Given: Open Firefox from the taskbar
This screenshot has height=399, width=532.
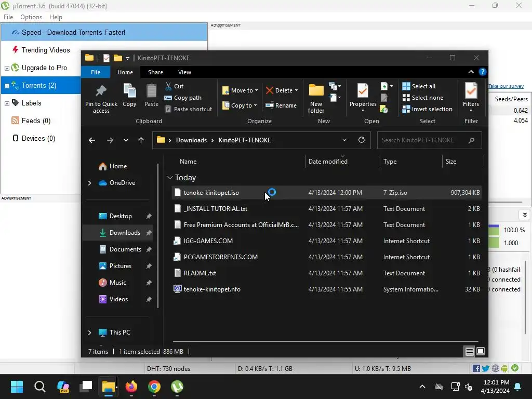Looking at the screenshot, I should (x=131, y=387).
